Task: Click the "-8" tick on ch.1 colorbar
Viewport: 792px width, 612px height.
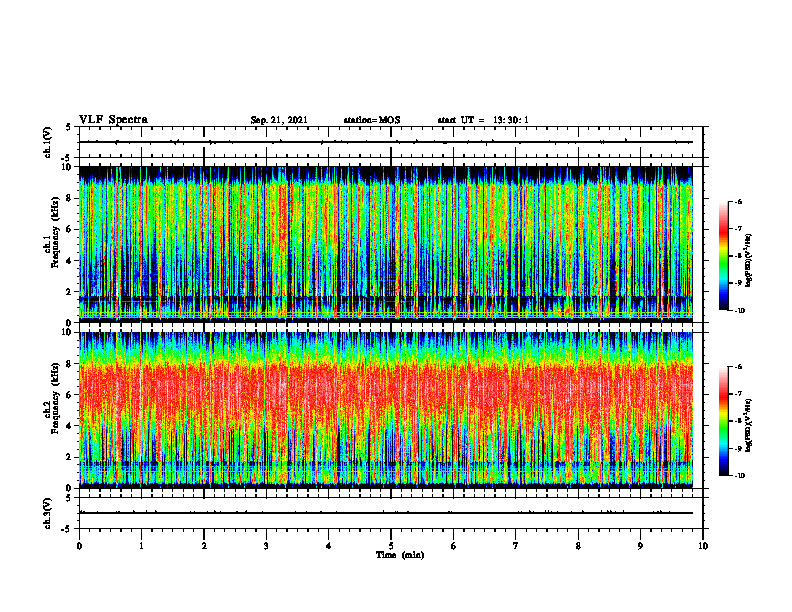Action: (x=738, y=256)
